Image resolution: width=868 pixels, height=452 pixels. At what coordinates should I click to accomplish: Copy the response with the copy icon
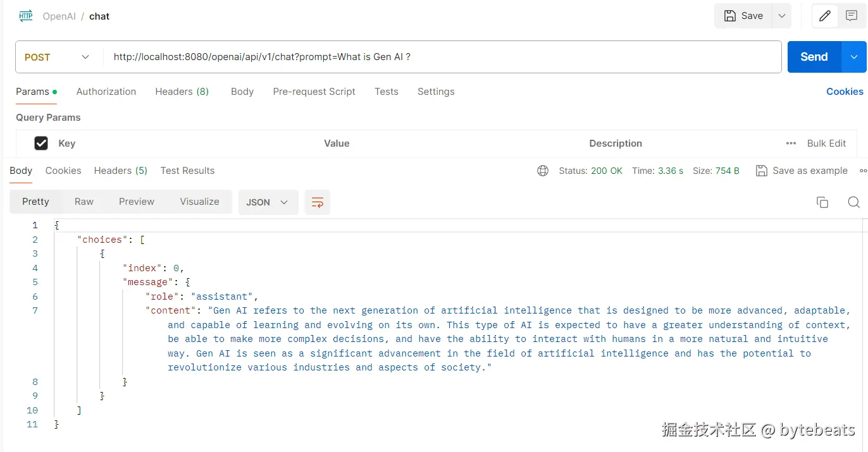(822, 202)
